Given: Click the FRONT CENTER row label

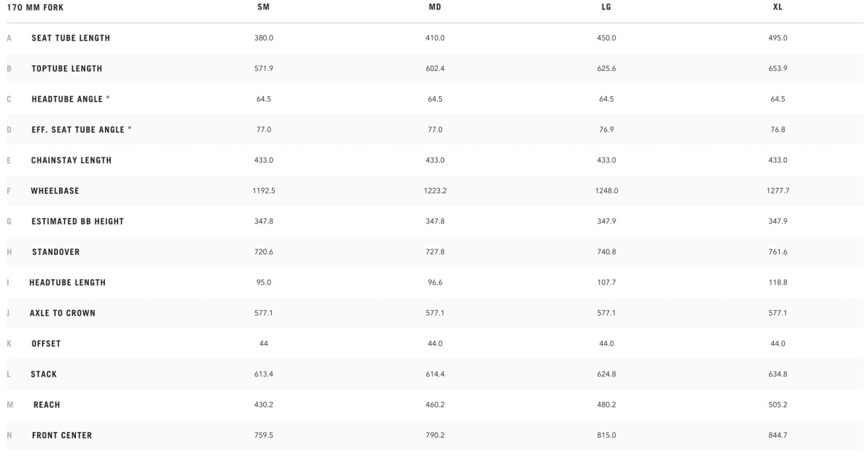Looking at the screenshot, I should click(x=61, y=435).
